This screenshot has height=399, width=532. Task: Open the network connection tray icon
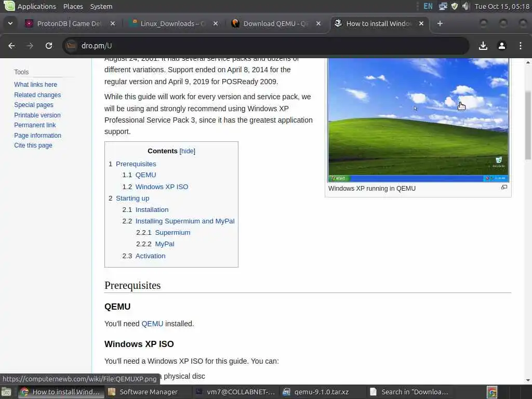click(443, 6)
